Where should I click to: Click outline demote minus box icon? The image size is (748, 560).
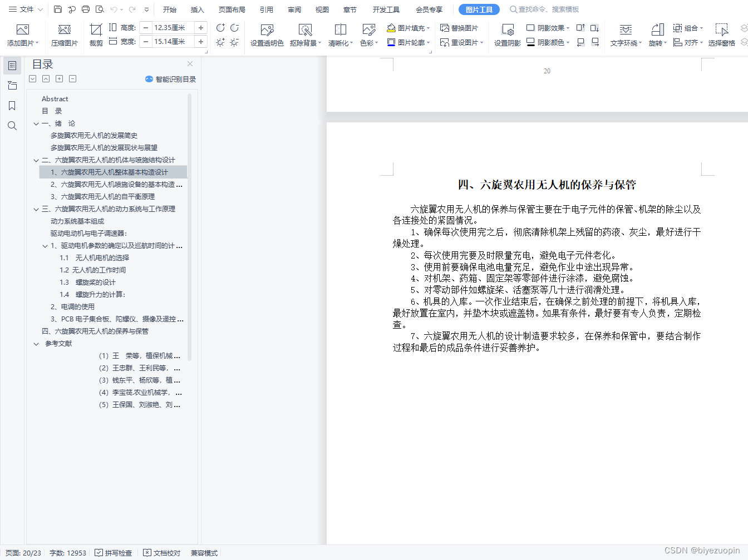click(72, 79)
